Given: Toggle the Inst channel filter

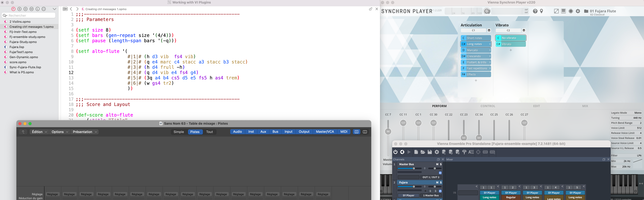Looking at the screenshot, I should (251, 132).
